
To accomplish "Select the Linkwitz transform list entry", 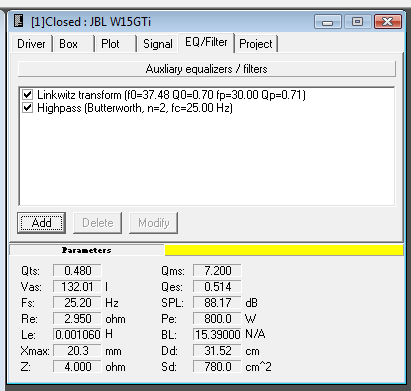I will (171, 95).
